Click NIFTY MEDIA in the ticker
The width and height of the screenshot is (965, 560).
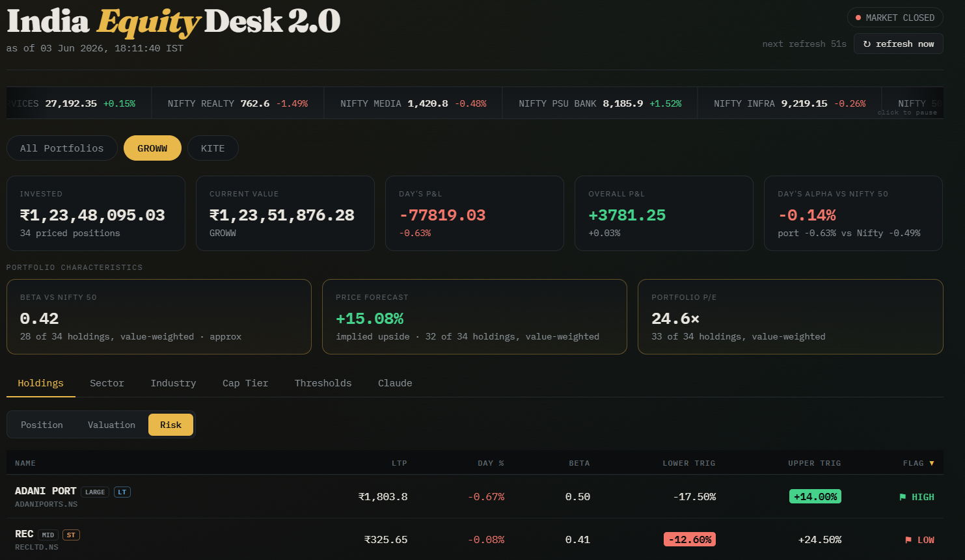click(413, 103)
